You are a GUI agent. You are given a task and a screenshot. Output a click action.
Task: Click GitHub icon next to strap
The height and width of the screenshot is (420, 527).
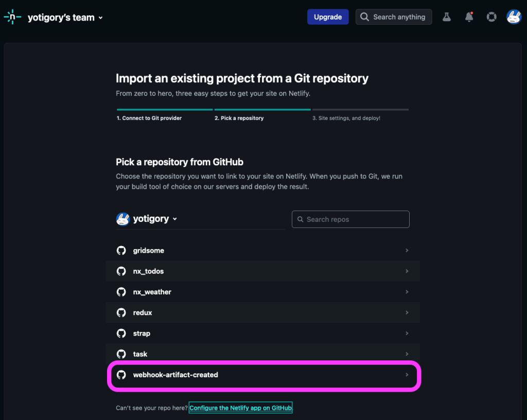121,334
